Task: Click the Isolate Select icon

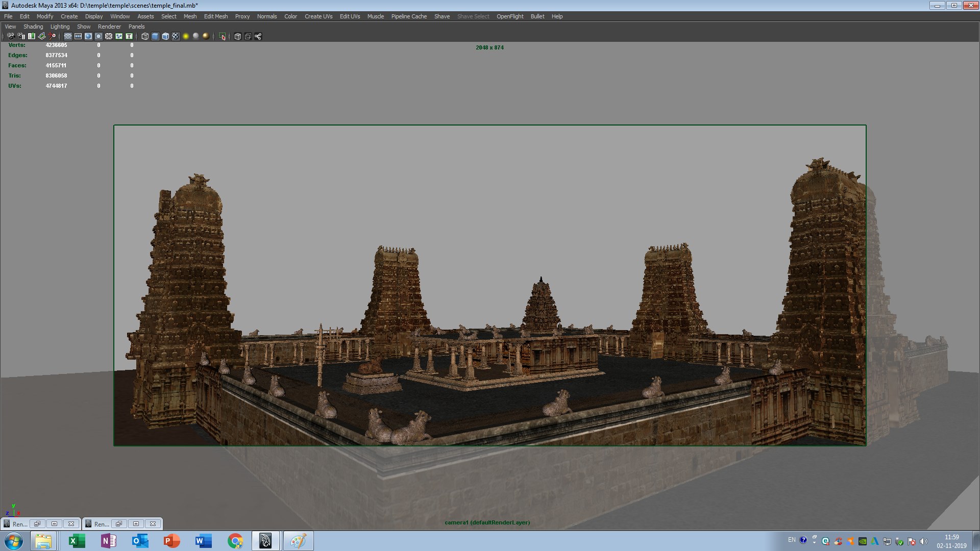Action: pos(222,36)
